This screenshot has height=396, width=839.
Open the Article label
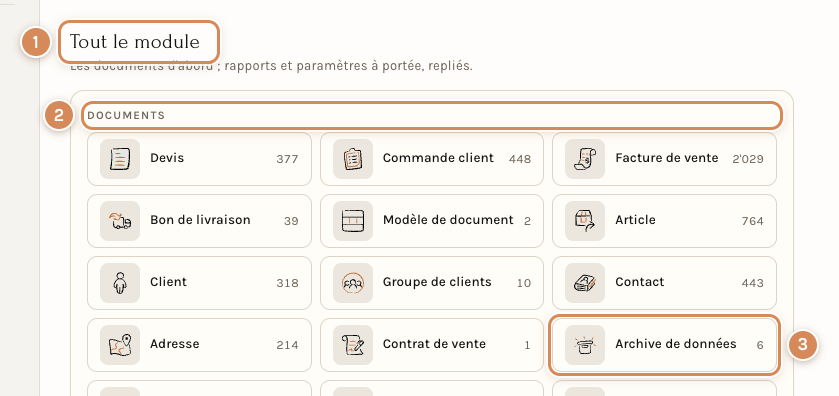[x=635, y=220]
